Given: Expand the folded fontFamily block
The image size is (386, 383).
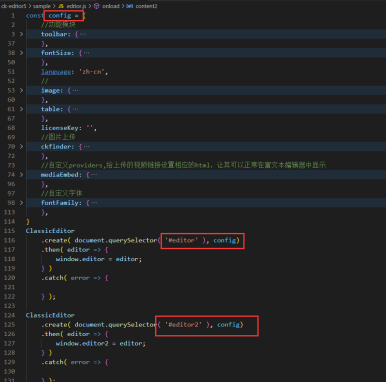Looking at the screenshot, I should pos(21,203).
